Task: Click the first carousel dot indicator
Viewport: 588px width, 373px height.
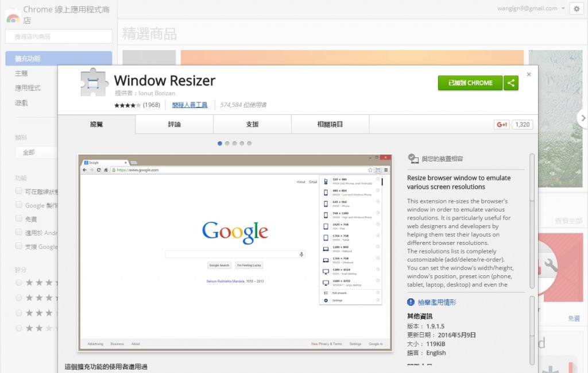Action: pyautogui.click(x=220, y=143)
